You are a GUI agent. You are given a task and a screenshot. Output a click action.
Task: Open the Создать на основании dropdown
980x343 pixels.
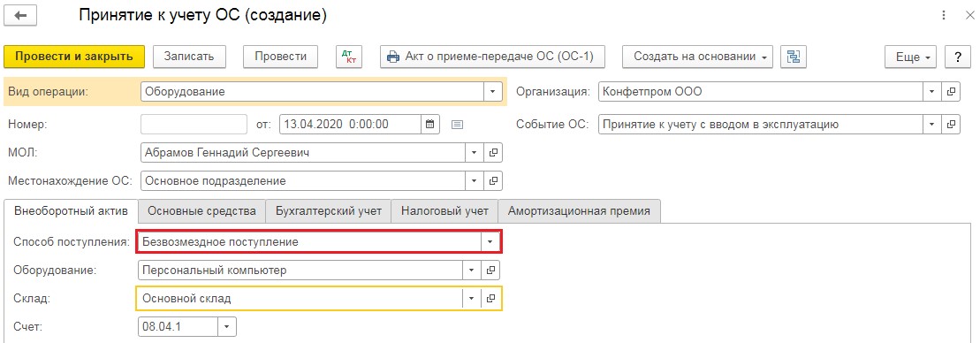click(697, 57)
